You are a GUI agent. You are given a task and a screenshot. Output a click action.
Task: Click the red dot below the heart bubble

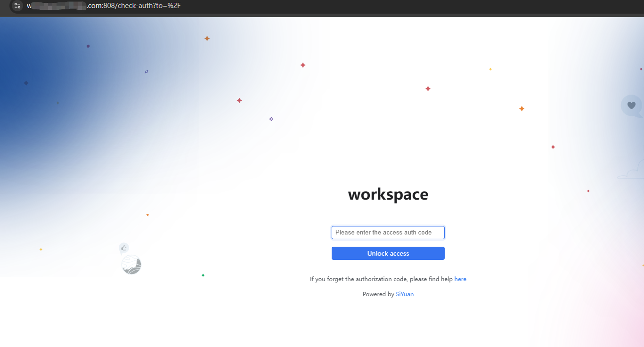click(x=553, y=147)
